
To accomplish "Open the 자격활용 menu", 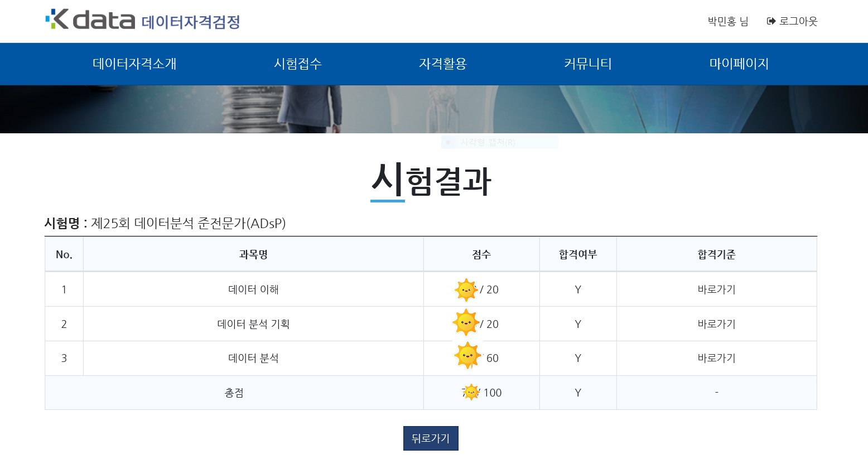I will (x=443, y=64).
